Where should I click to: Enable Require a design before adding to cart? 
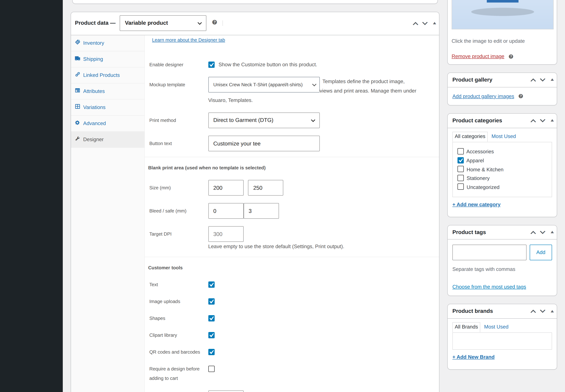coord(211,369)
